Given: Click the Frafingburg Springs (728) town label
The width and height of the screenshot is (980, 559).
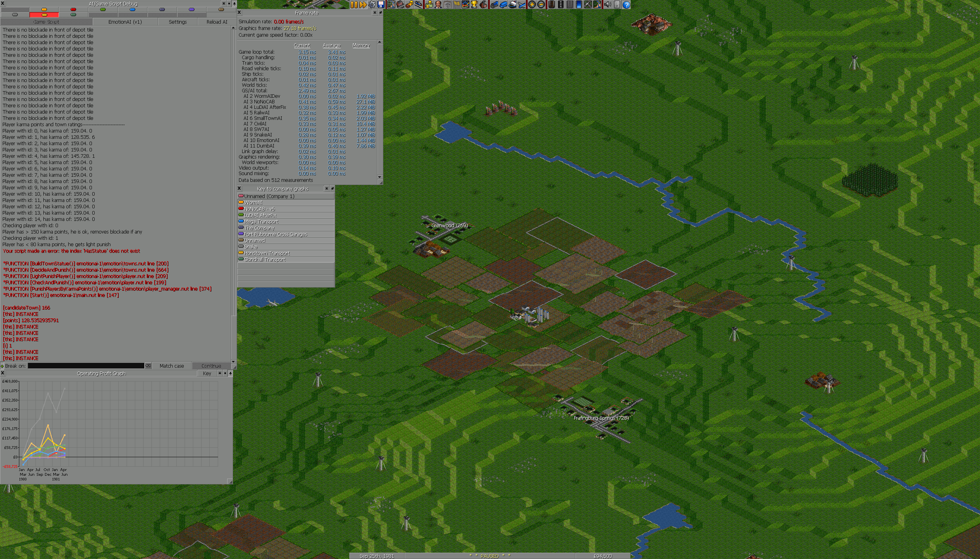Looking at the screenshot, I should pyautogui.click(x=601, y=418).
